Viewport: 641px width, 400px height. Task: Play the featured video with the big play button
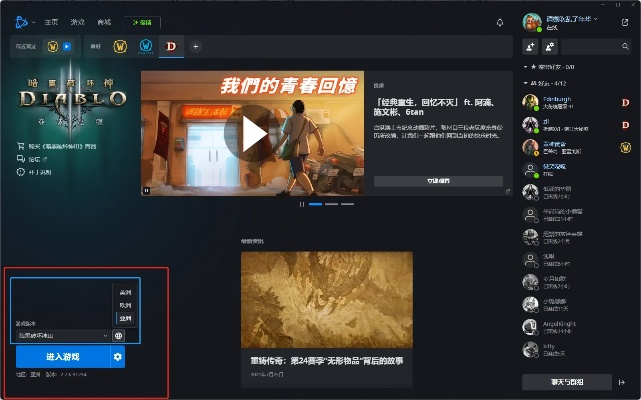[252, 133]
